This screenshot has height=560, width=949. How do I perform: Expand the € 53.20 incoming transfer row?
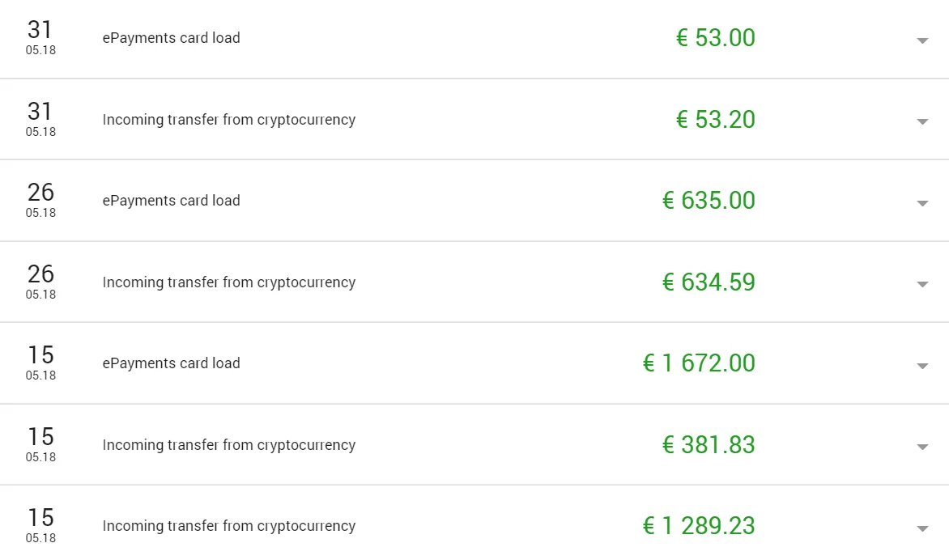click(x=922, y=121)
